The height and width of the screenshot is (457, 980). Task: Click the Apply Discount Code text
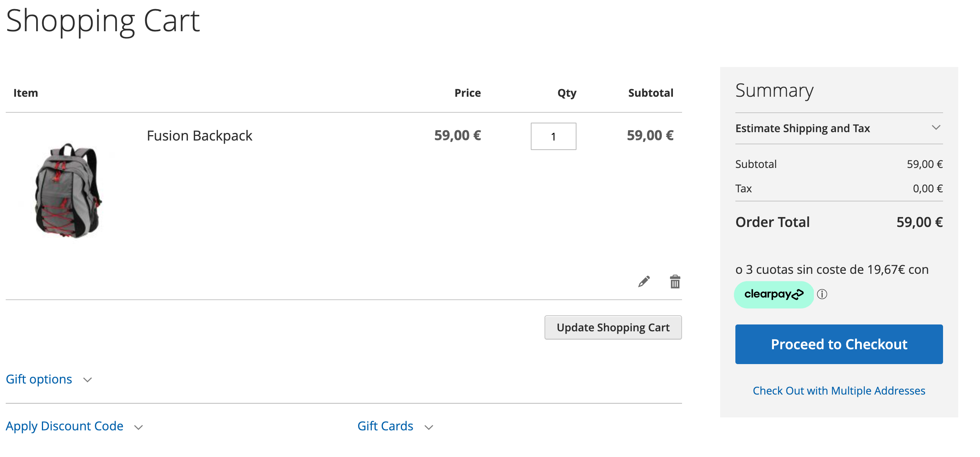(x=64, y=426)
